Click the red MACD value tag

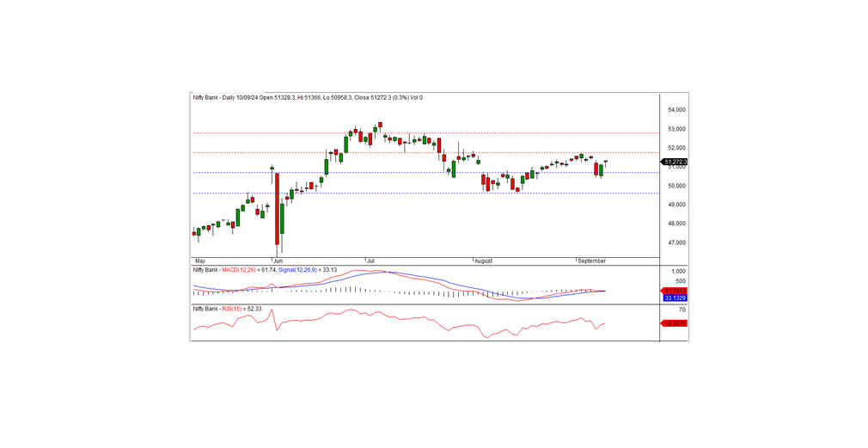click(x=675, y=291)
